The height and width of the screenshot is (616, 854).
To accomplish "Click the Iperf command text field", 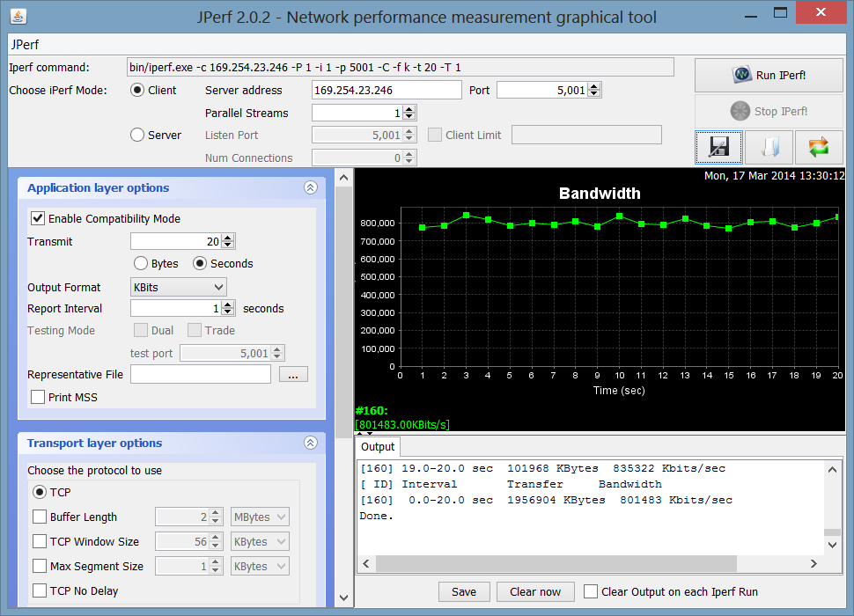I will click(401, 68).
